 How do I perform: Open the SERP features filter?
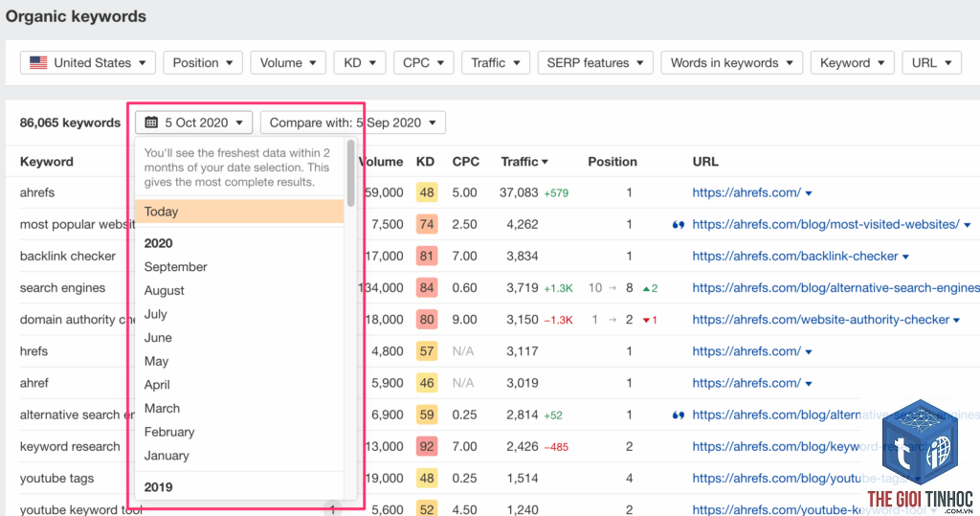point(595,62)
